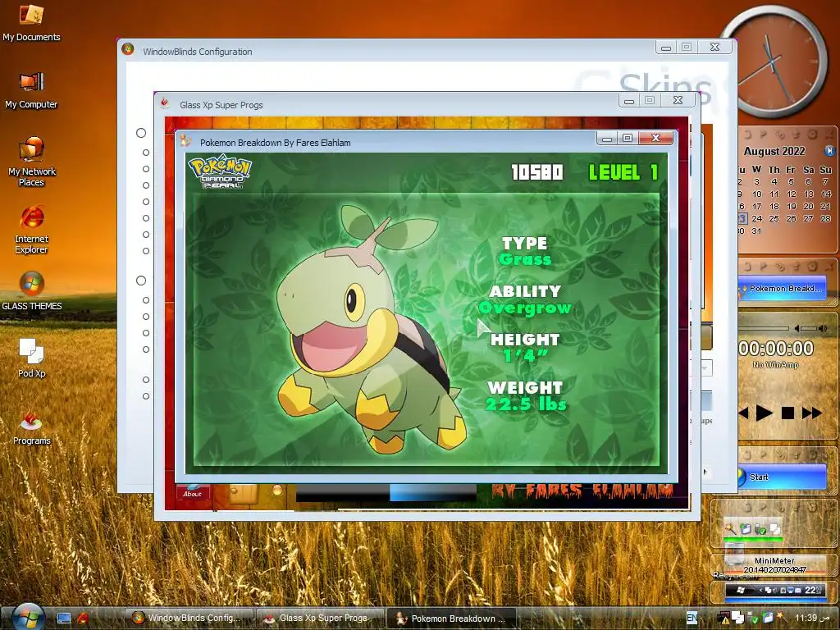This screenshot has width=840, height=630.
Task: Click the MiniMeter widget label
Action: 774,560
